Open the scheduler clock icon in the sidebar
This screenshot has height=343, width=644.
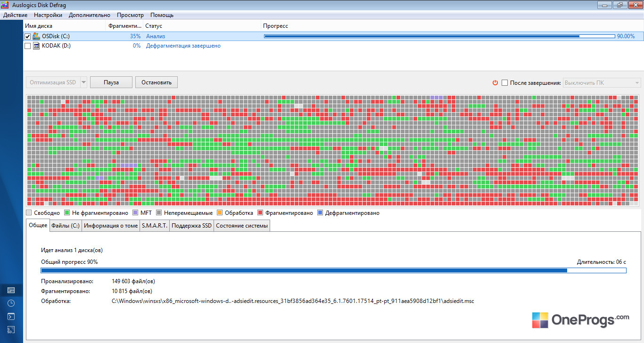click(x=11, y=303)
